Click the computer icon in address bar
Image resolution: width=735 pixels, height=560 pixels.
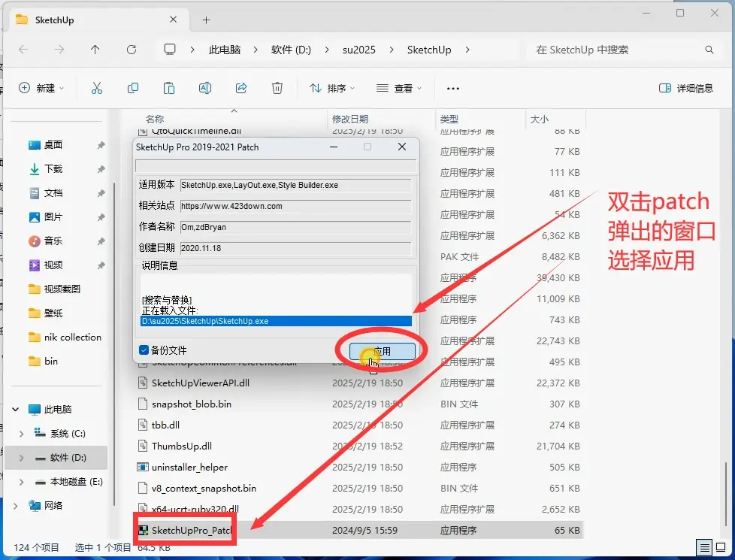tap(170, 50)
